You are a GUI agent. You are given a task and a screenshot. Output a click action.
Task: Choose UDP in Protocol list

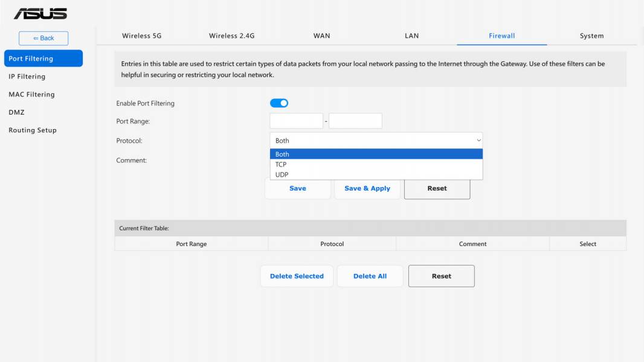(x=376, y=174)
